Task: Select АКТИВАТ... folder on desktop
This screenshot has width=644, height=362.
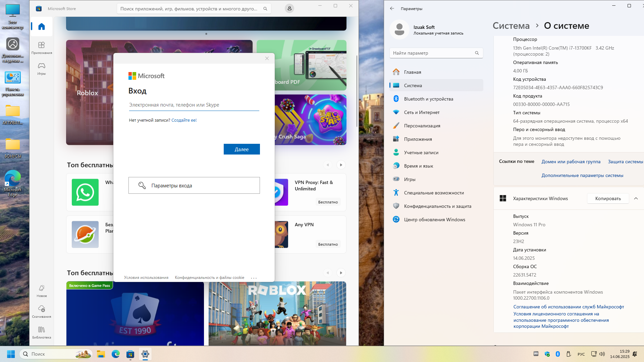Action: pyautogui.click(x=13, y=115)
